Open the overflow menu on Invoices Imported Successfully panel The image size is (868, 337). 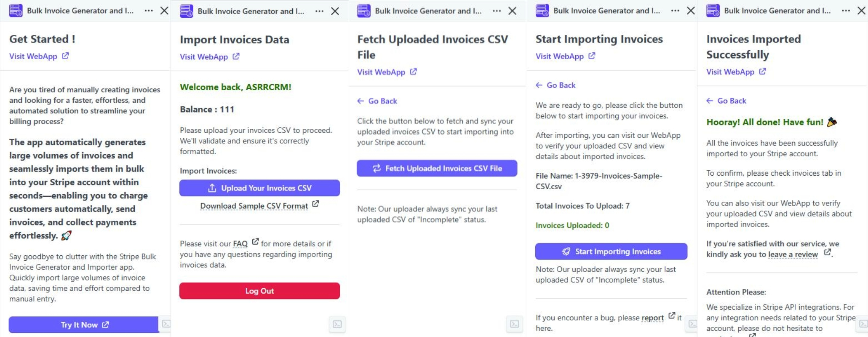[845, 11]
